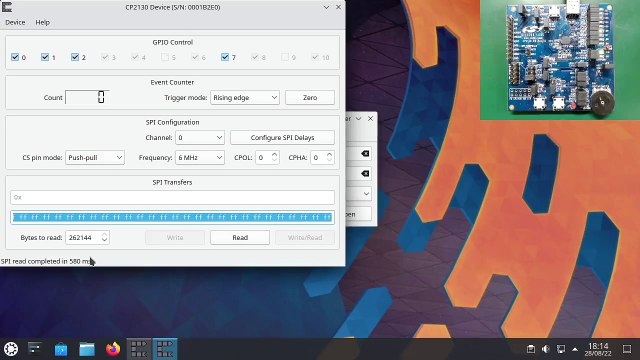640x360 pixels.
Task: Open the Dolphin file manager
Action: coord(87,349)
